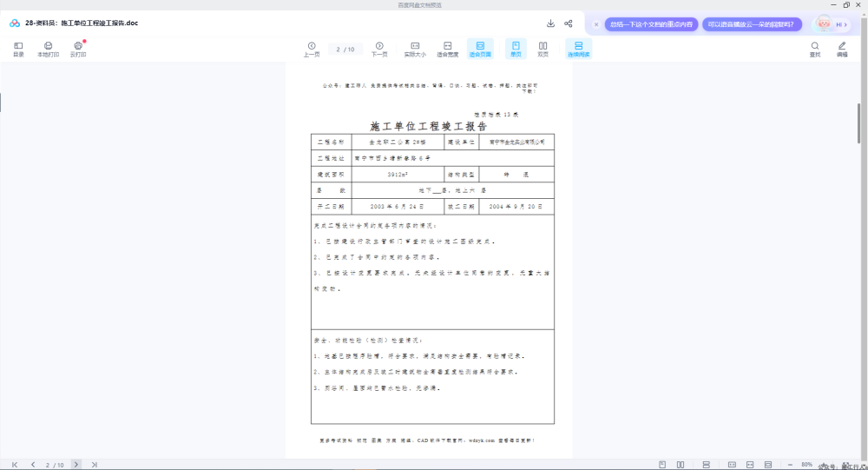Open the 查找 search tool
Viewport: 868px width, 470px height.
(x=815, y=50)
